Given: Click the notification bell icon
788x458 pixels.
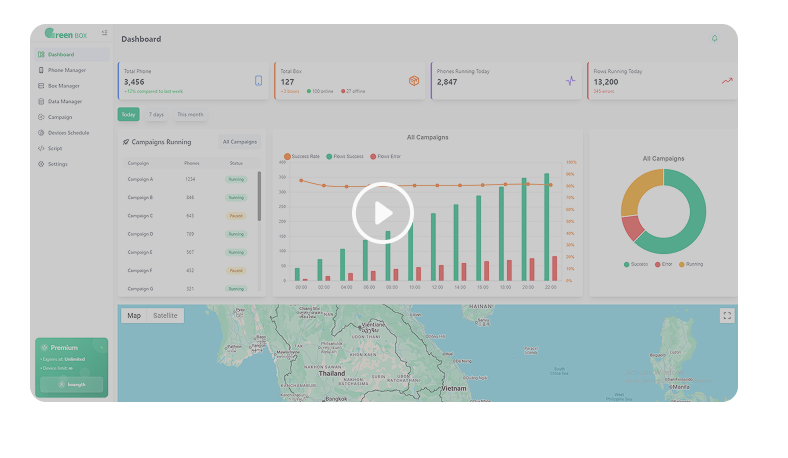Looking at the screenshot, I should tap(715, 38).
